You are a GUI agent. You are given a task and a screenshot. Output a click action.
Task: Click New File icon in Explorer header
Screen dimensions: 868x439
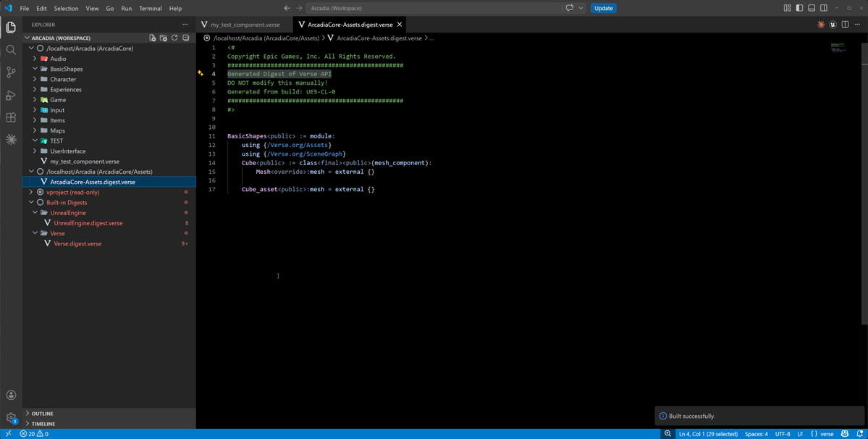pos(153,38)
